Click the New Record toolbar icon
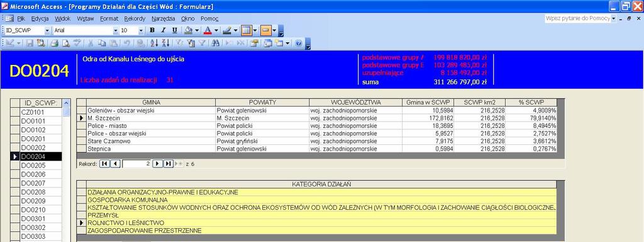Image resolution: width=644 pixels, height=242 pixels. click(229, 43)
